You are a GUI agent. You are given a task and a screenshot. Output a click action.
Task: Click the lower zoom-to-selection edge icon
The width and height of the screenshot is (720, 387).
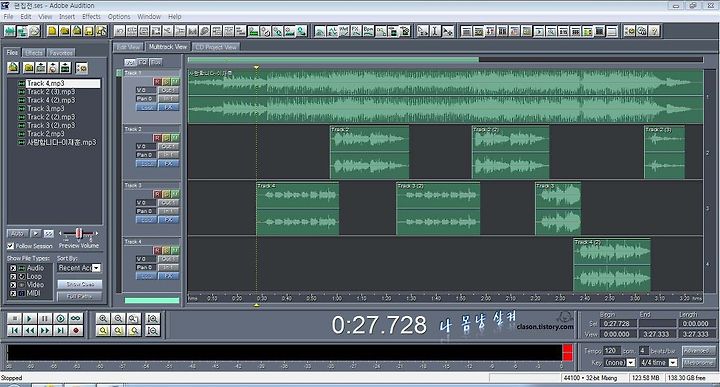tap(152, 330)
